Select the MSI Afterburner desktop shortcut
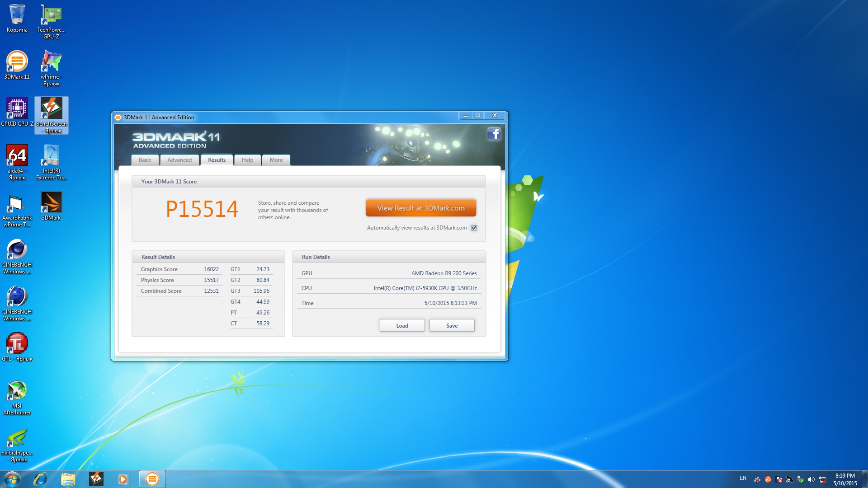Viewport: 868px width, 488px height. point(17,397)
